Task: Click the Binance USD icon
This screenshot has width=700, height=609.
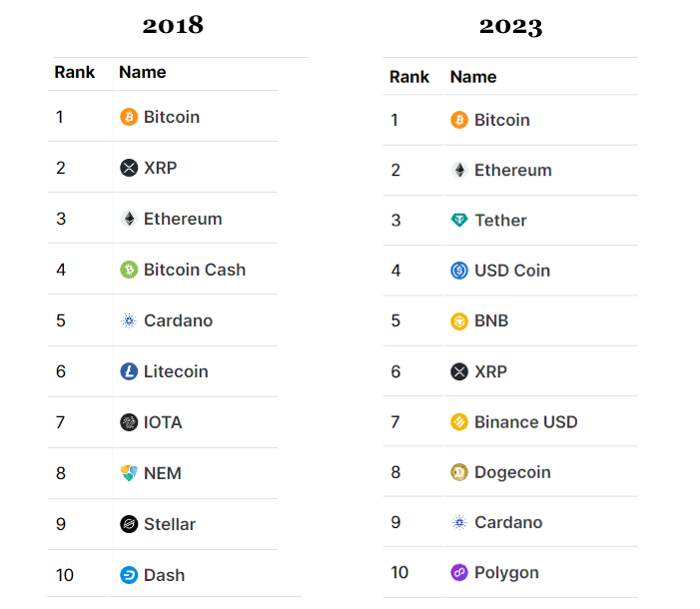Action: point(459,422)
